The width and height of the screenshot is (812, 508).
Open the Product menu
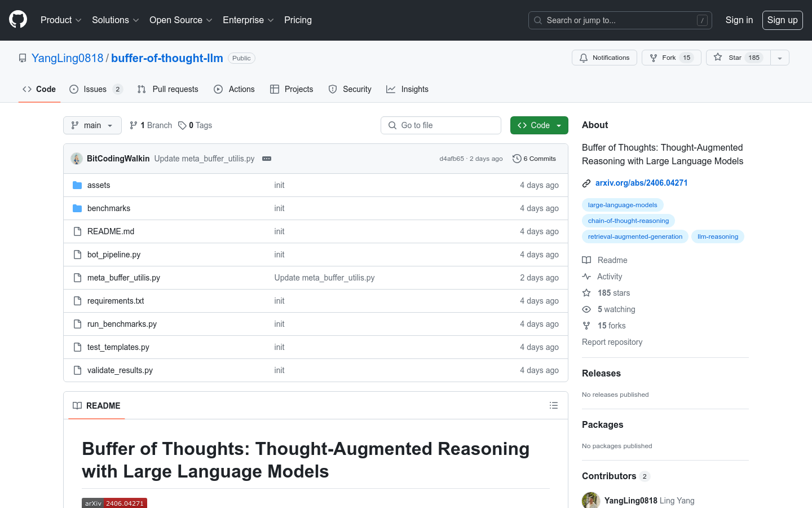61,20
